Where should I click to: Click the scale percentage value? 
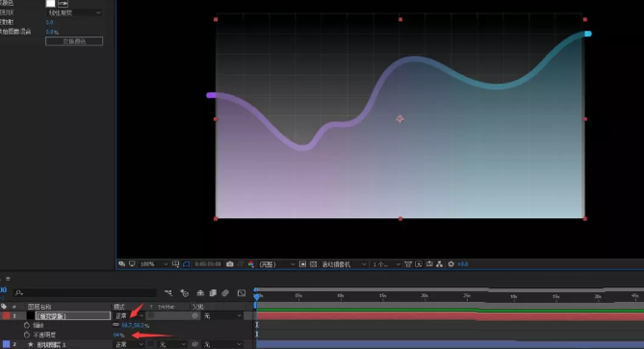[x=135, y=326]
